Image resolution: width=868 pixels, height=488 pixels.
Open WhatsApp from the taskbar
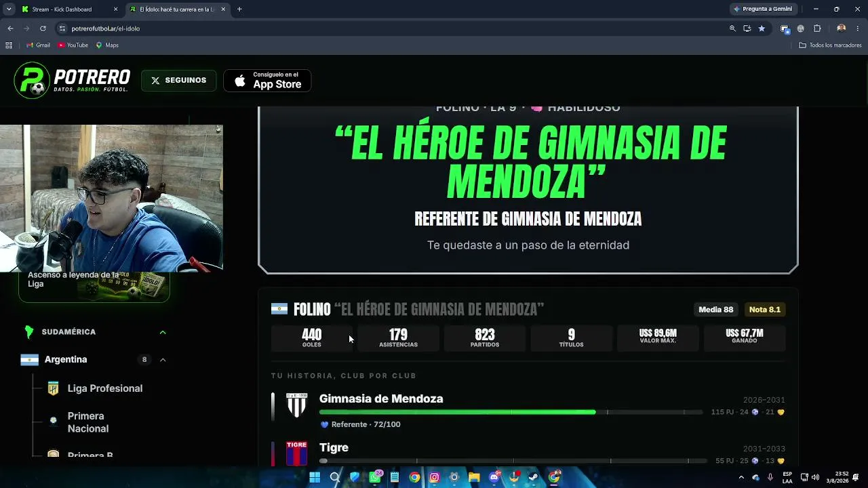coord(375,477)
